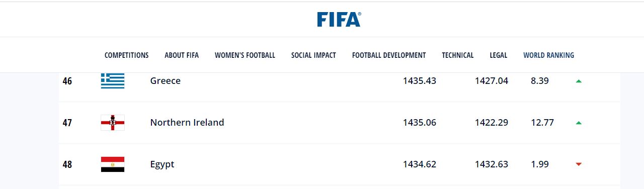
Task: Click the Egypt flag icon
Action: click(113, 164)
